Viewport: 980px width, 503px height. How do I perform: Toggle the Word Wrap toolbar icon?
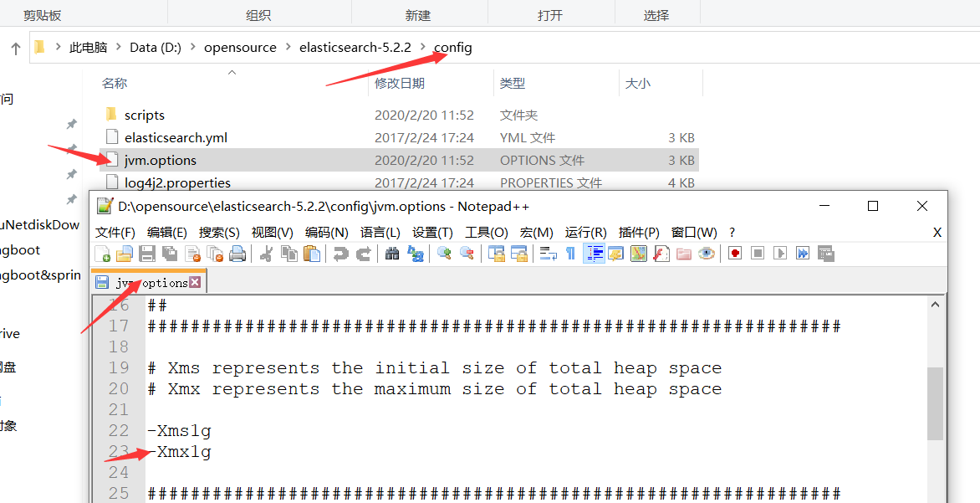549,254
